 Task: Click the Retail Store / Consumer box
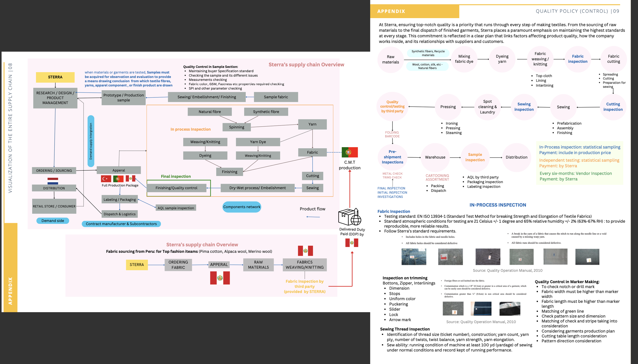pos(54,206)
